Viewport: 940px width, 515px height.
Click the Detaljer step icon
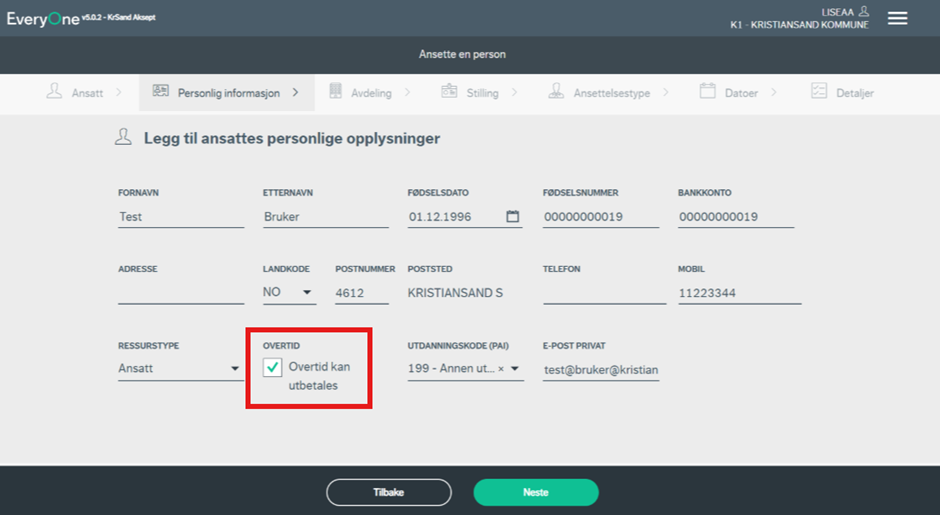tap(819, 92)
